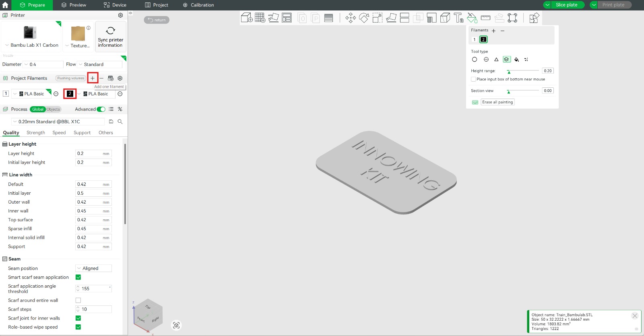Screen dimensions: 644x336
Task: Select the Move tool in toolbar
Action: (350, 18)
